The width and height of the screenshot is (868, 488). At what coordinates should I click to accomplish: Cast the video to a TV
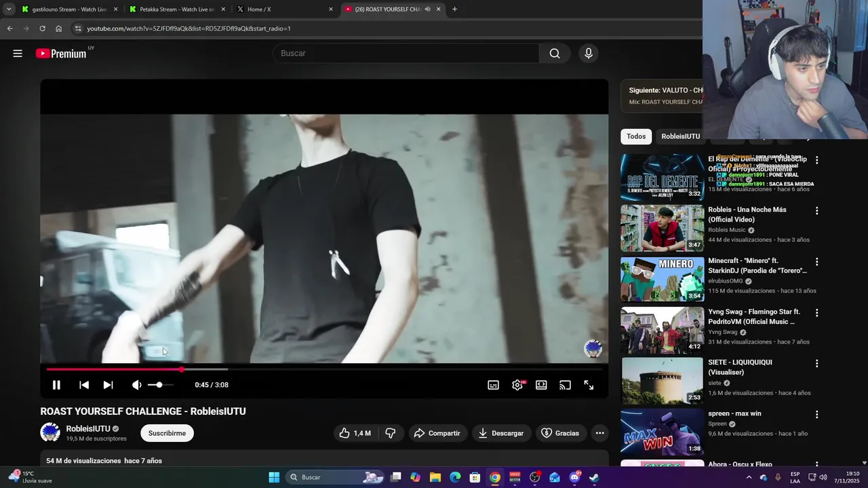(x=565, y=385)
